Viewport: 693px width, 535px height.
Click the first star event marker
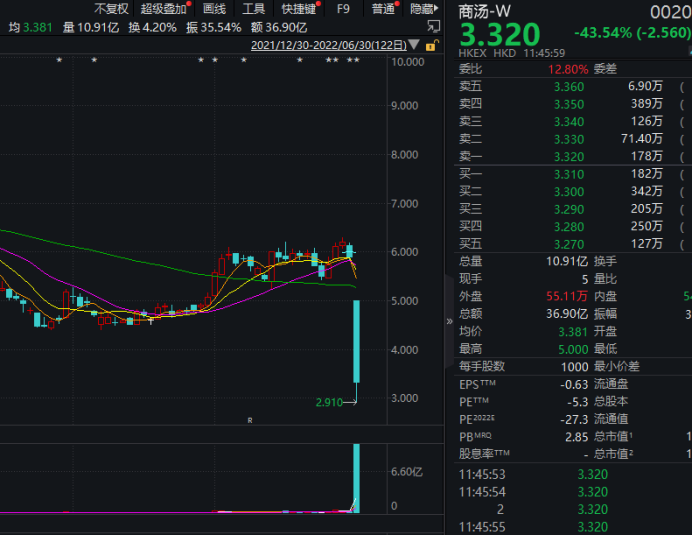[x=59, y=60]
